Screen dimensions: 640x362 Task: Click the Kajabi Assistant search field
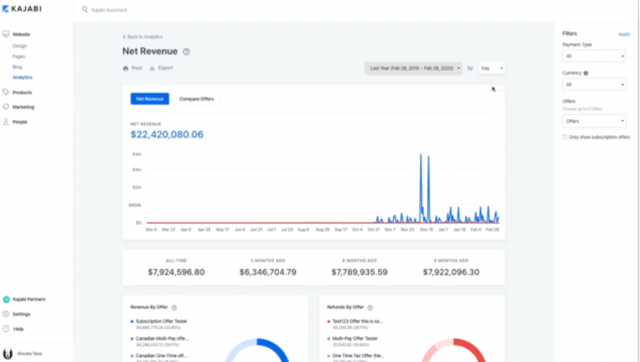[109, 10]
